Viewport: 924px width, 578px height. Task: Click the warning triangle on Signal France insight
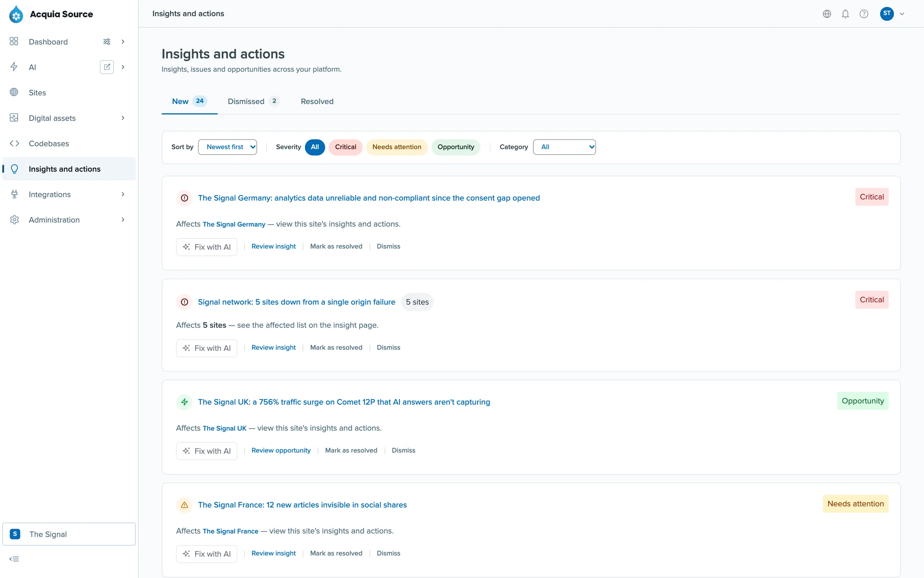(184, 505)
